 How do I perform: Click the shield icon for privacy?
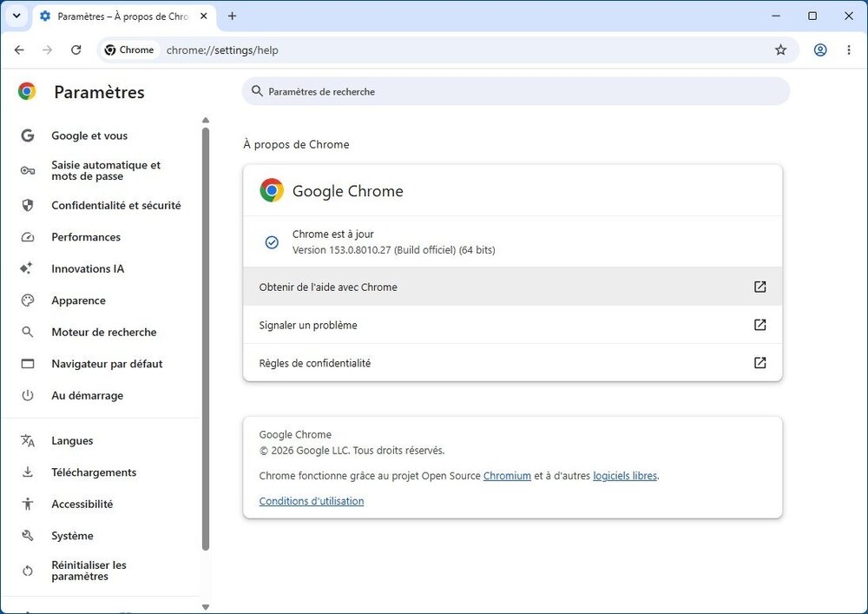click(28, 206)
